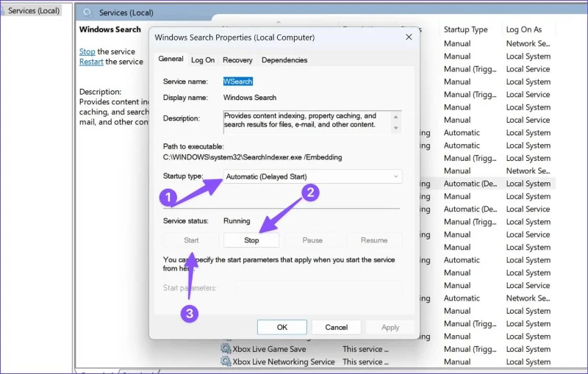
Task: Click the Windows Search heading in left pane
Action: (110, 29)
